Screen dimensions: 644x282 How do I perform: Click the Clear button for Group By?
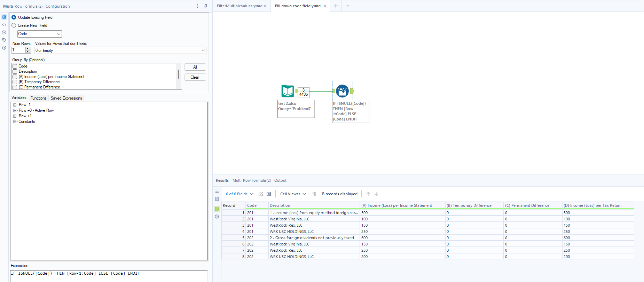point(195,77)
